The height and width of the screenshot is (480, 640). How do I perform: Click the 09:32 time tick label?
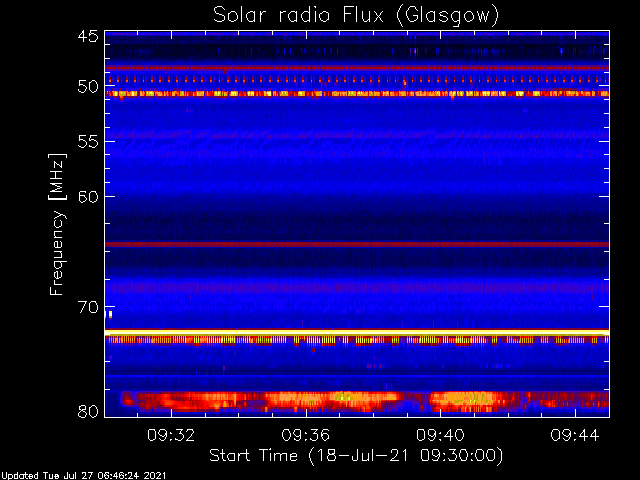click(171, 435)
